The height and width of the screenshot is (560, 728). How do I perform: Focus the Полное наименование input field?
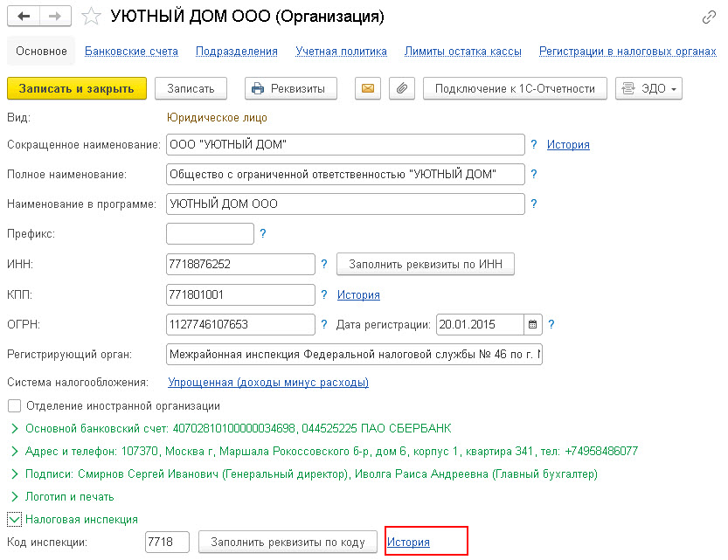pyautogui.click(x=345, y=174)
